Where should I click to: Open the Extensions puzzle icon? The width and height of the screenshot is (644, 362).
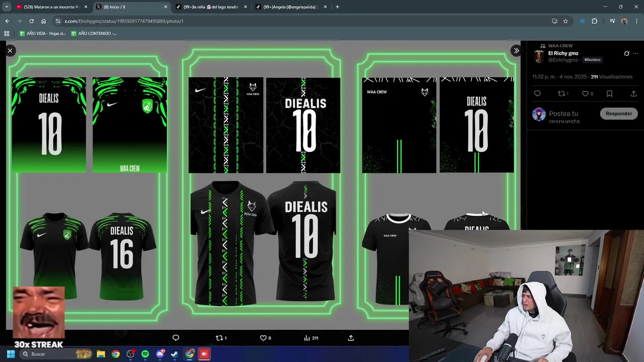594,21
